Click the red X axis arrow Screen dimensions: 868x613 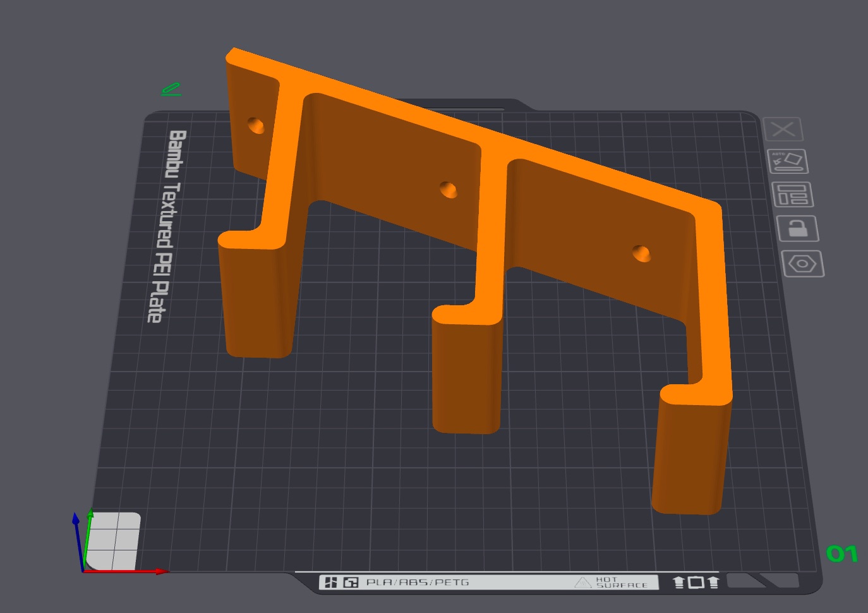(126, 571)
